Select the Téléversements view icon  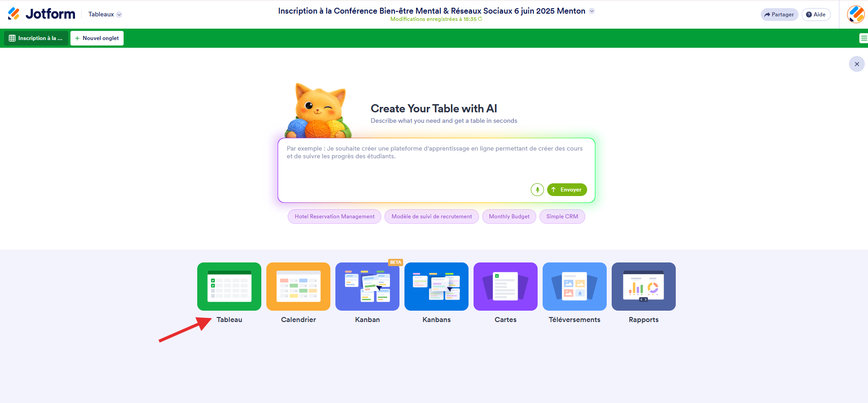pyautogui.click(x=574, y=287)
